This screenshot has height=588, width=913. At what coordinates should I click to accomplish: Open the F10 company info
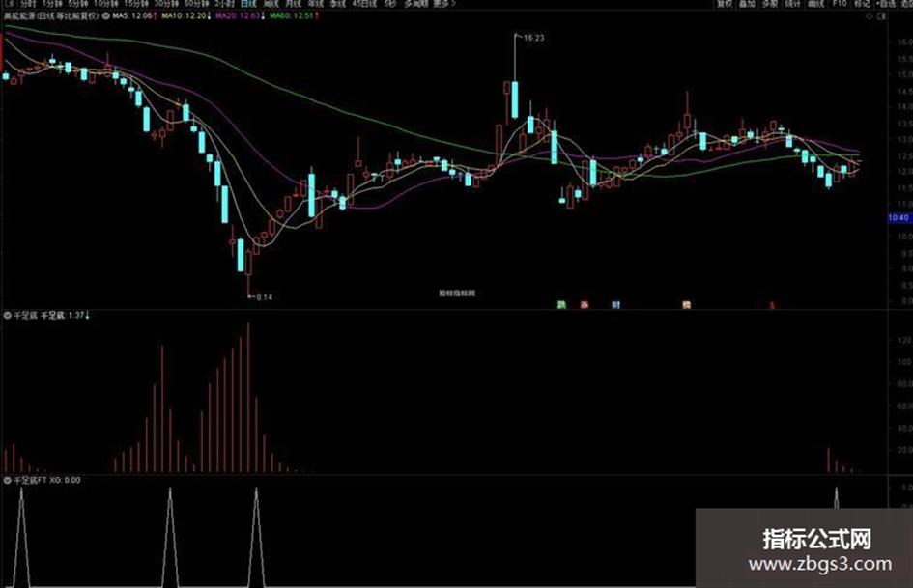click(839, 4)
